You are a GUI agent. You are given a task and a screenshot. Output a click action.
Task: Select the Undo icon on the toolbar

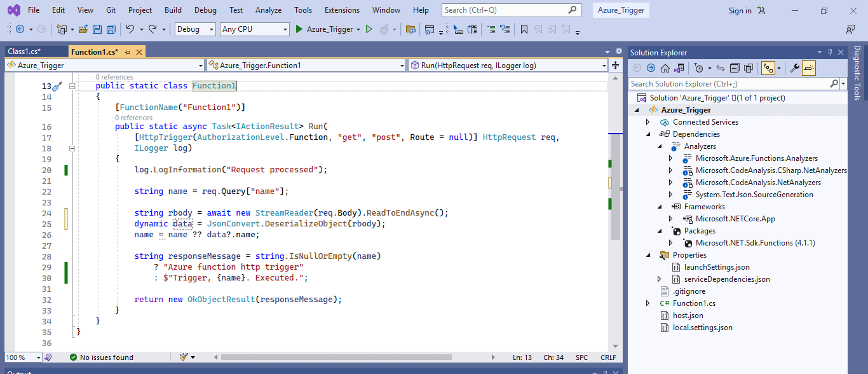[x=130, y=29]
